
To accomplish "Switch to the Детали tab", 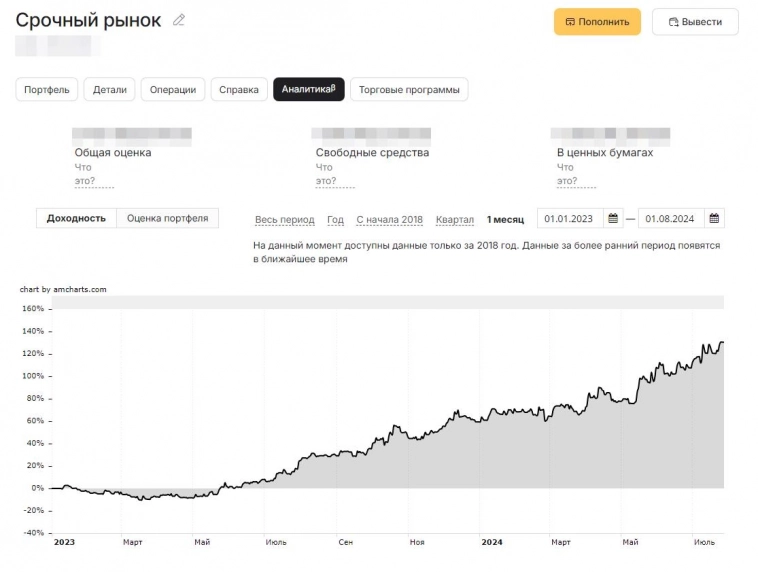I will tap(110, 89).
